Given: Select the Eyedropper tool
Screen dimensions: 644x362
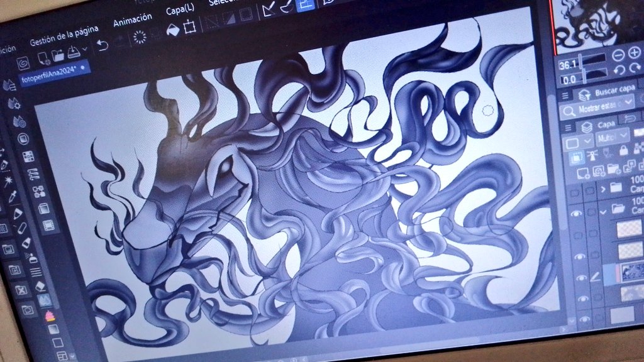Looking at the screenshot, I should point(13,197).
